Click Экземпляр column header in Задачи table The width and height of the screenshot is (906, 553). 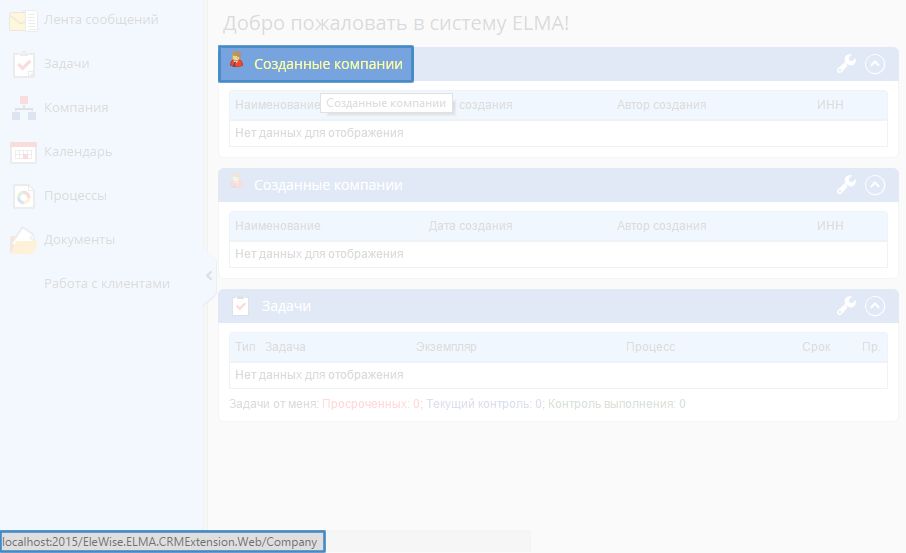446,347
